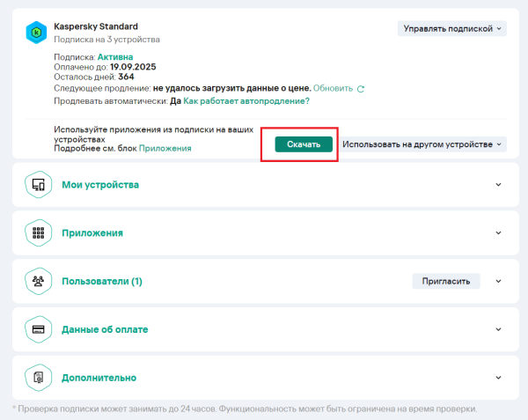Click the Kaspersky Standard title text

96,27
